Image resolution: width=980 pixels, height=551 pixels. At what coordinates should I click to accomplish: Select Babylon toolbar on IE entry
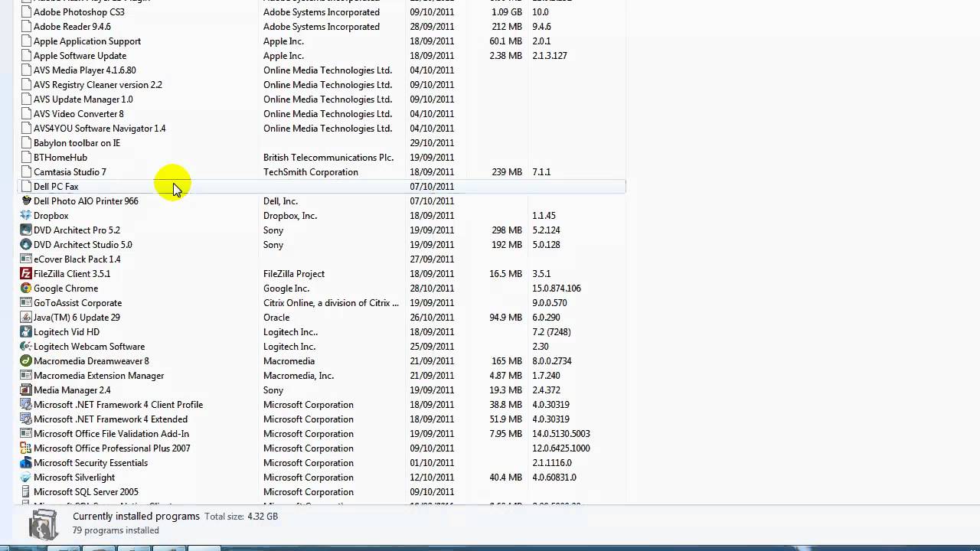[77, 143]
